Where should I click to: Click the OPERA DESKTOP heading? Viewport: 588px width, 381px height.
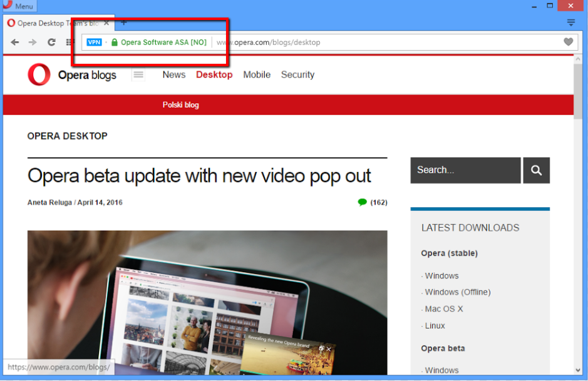[x=68, y=136]
